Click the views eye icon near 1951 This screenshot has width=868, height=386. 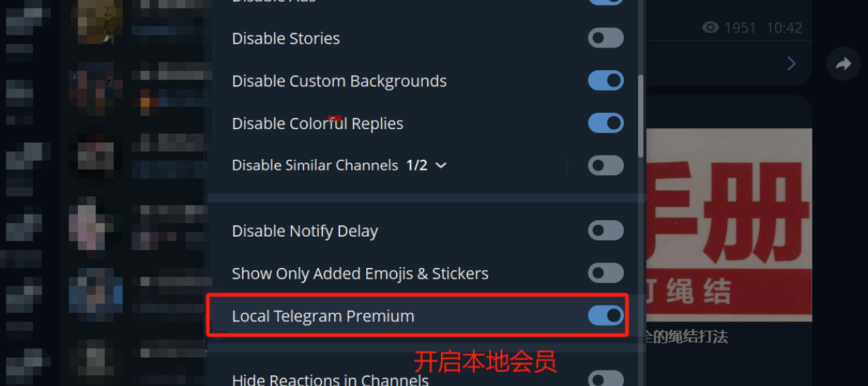(710, 28)
